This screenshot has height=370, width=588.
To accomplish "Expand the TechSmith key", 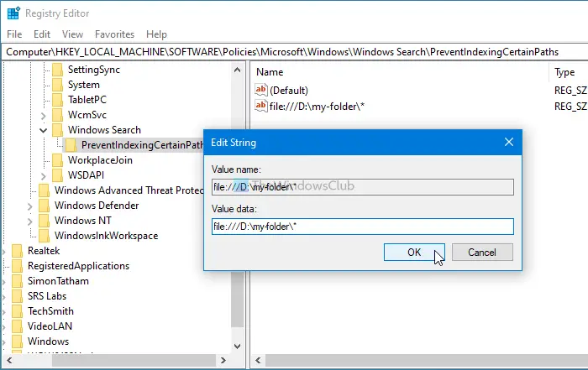I will [3, 312].
